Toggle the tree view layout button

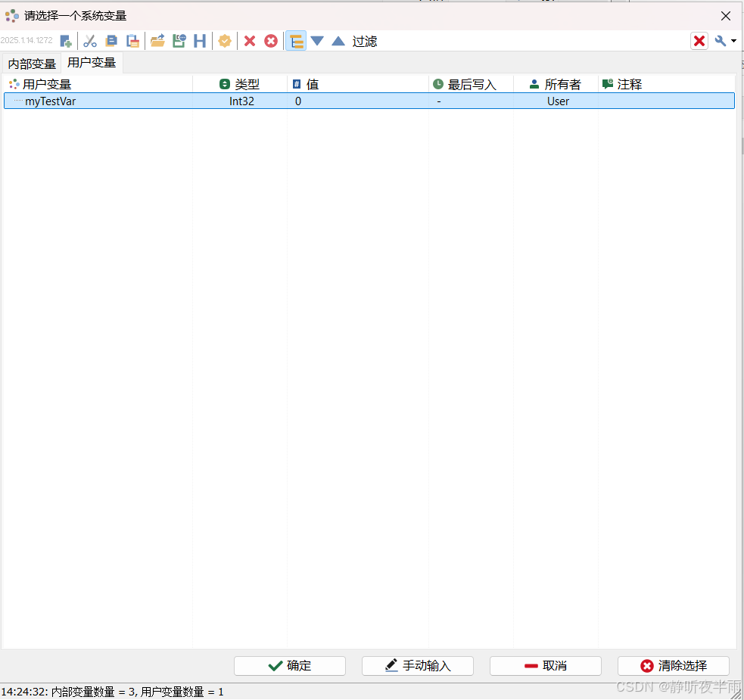point(296,42)
